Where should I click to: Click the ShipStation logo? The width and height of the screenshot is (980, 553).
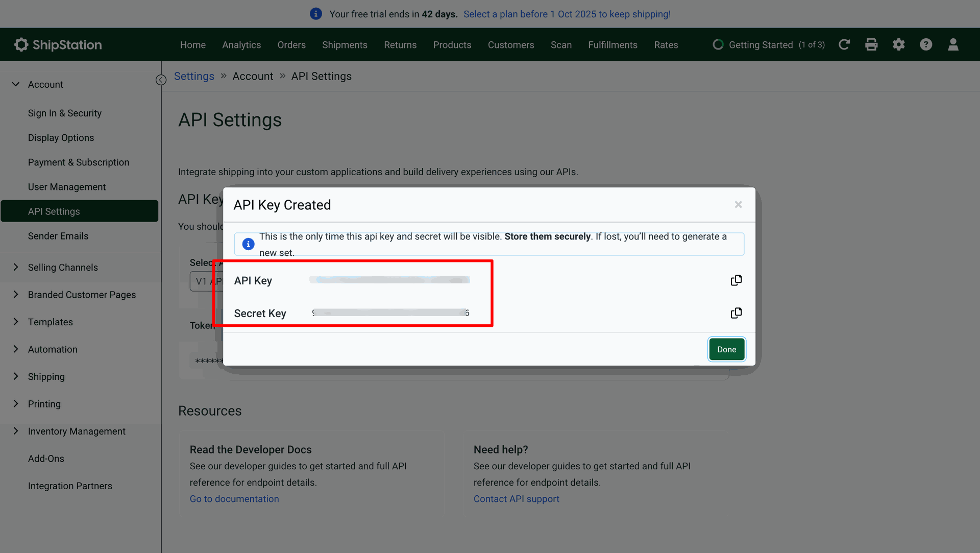click(58, 45)
